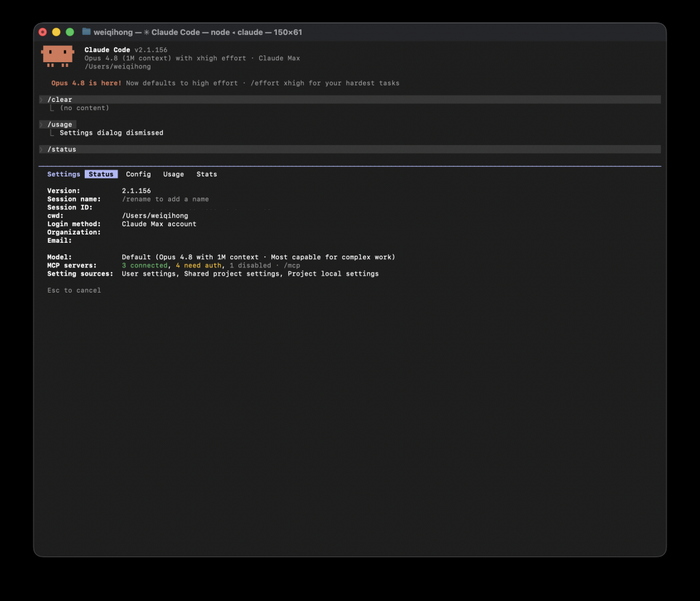Switch to the Stats tab
700x601 pixels.
(x=206, y=174)
